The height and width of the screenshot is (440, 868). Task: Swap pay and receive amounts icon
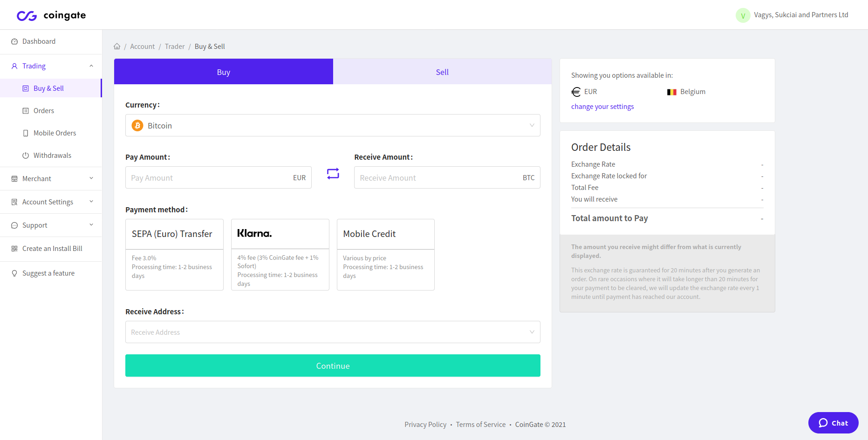click(333, 174)
